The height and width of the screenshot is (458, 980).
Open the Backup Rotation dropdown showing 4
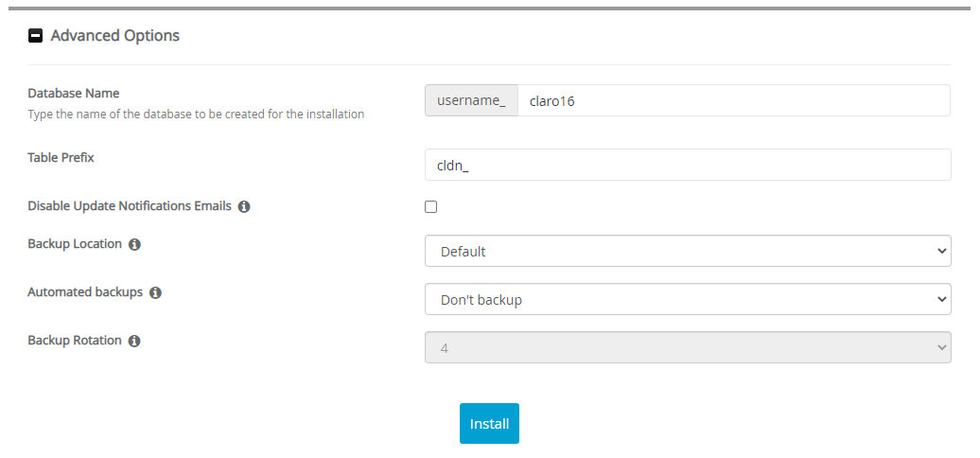pyautogui.click(x=687, y=348)
